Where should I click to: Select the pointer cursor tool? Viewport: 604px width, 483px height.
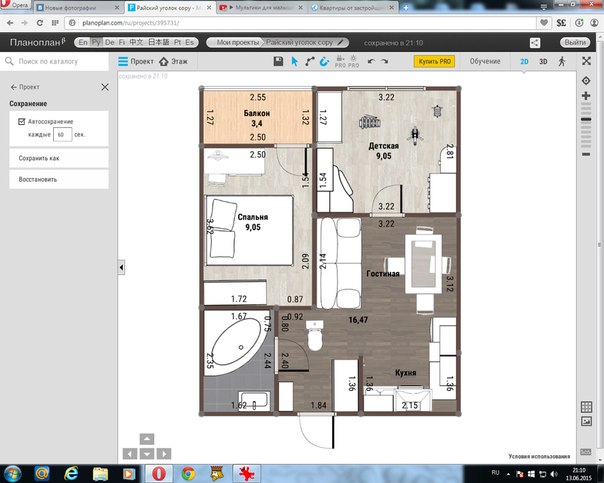(295, 61)
